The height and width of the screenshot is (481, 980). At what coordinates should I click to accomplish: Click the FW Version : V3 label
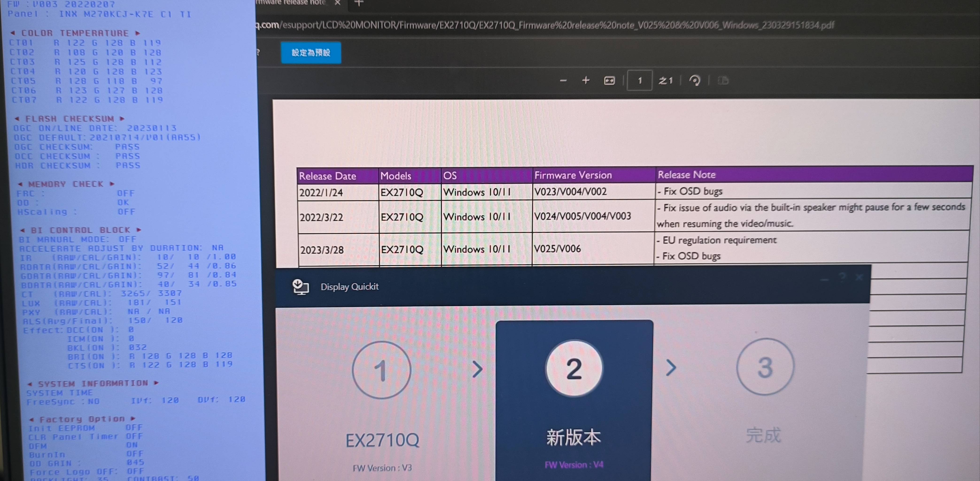[x=382, y=468]
